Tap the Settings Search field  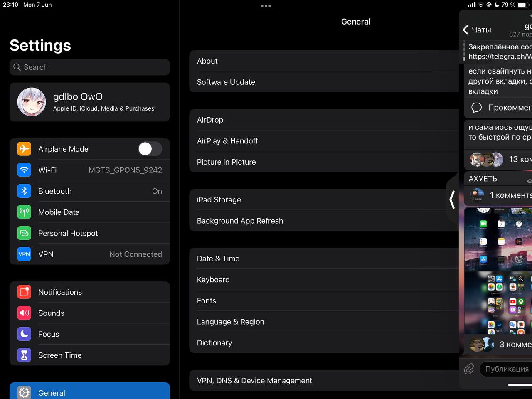[90, 67]
